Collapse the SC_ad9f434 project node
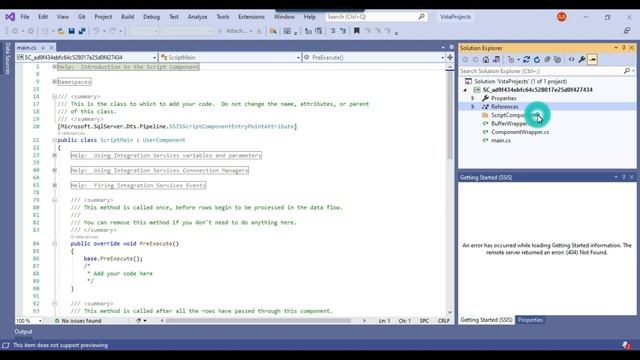The height and width of the screenshot is (360, 640). pos(465,90)
